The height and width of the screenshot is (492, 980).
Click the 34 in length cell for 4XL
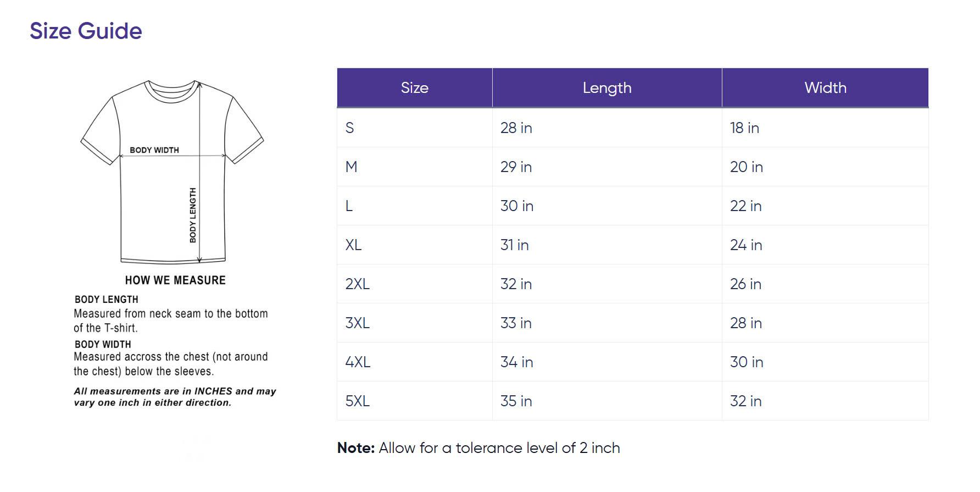pos(516,362)
